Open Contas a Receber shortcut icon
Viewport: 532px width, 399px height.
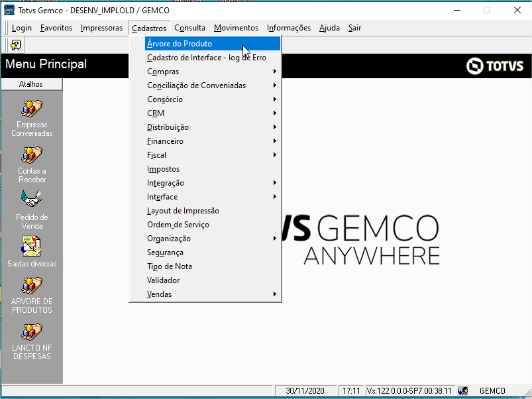coord(32,154)
